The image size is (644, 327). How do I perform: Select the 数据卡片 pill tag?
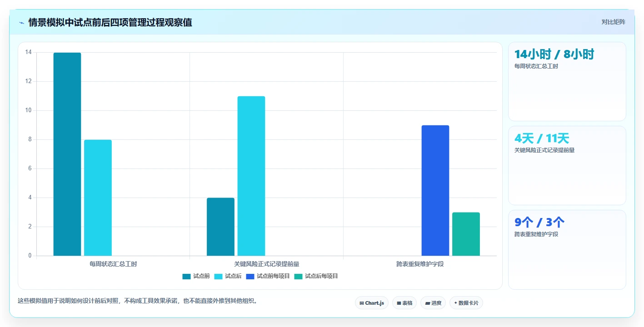[466, 303]
